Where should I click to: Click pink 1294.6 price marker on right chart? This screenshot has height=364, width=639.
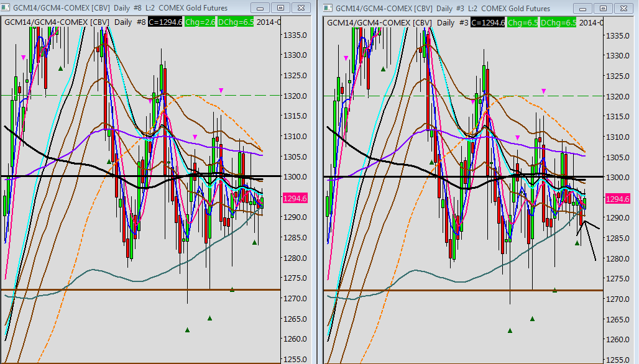[618, 199]
